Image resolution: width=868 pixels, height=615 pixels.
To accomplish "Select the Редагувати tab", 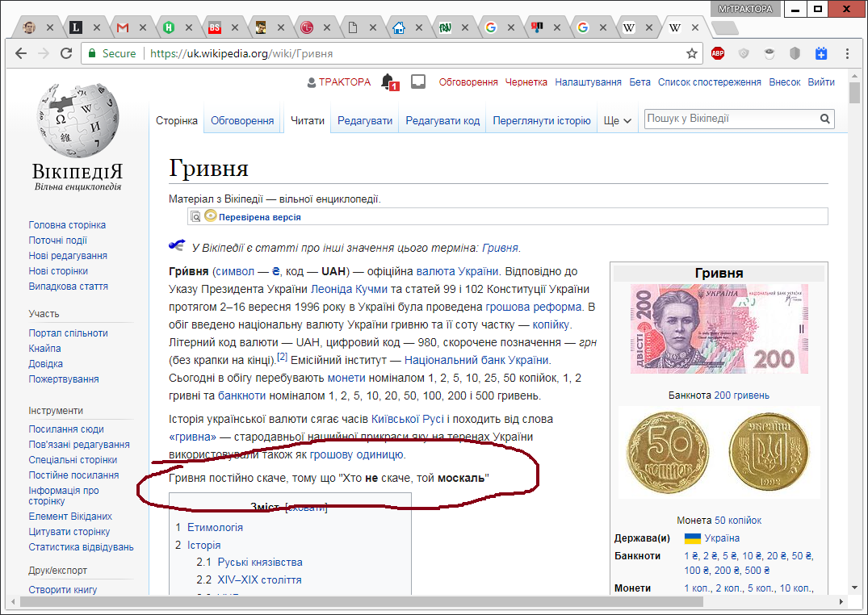I will tap(365, 121).
